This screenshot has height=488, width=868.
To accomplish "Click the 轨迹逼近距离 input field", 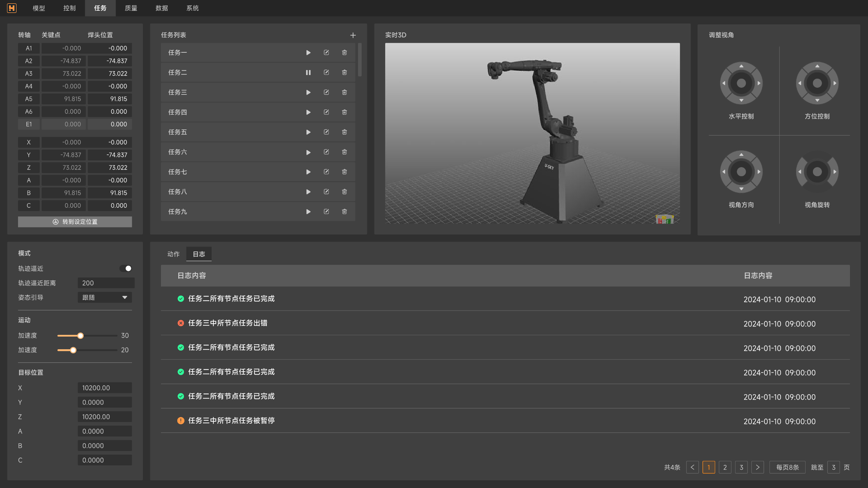I will point(106,283).
